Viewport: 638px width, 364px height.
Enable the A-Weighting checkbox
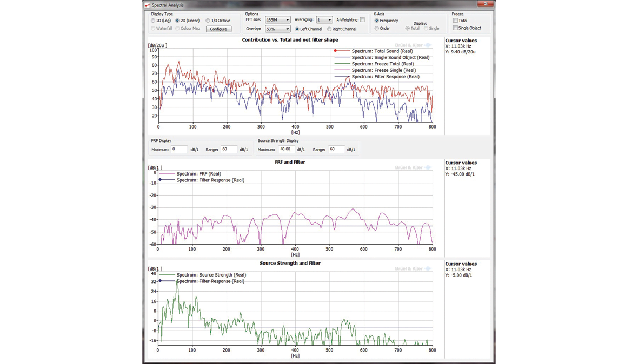click(362, 20)
